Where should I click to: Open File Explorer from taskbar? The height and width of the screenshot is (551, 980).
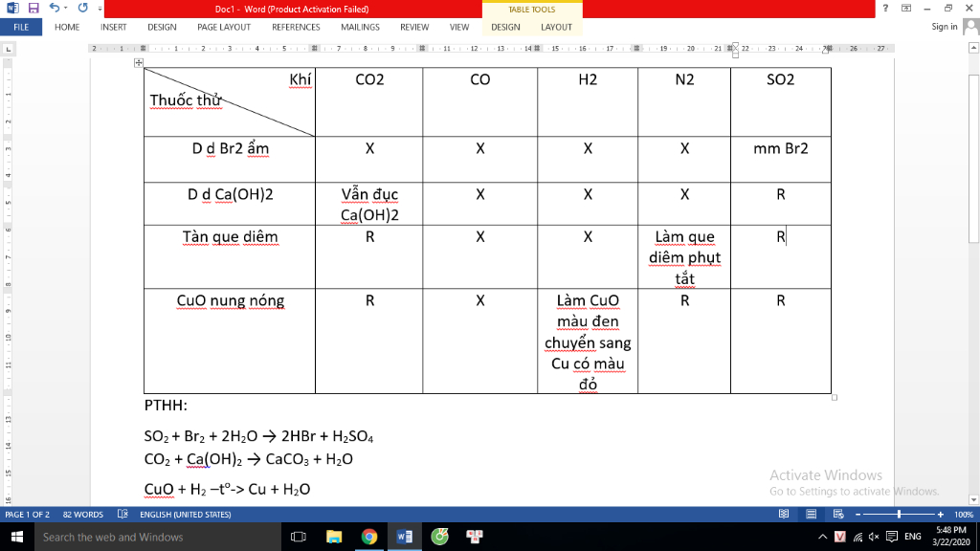[334, 537]
